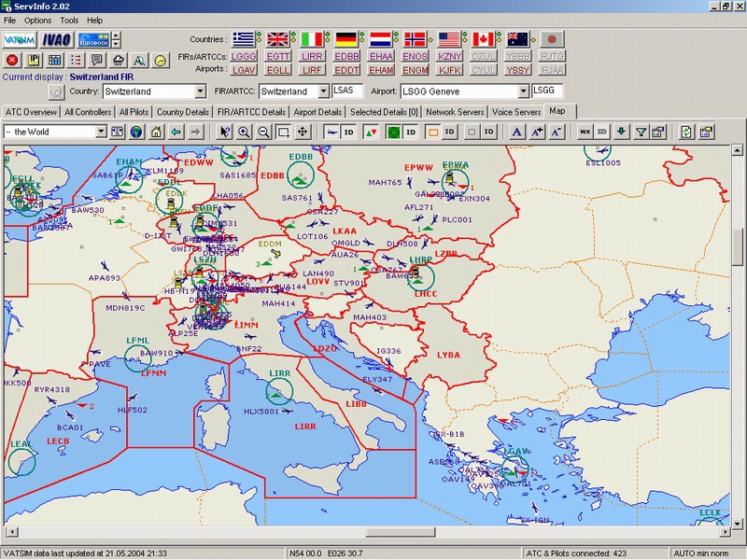Click the LSAS FIR code field

coord(346,91)
